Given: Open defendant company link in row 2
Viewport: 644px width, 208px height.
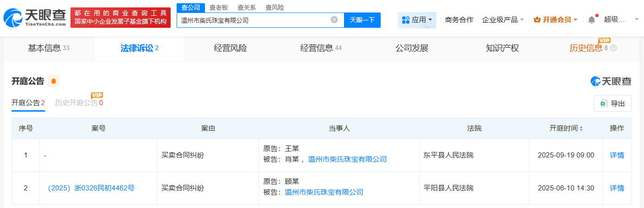Looking at the screenshot, I should (x=324, y=192).
